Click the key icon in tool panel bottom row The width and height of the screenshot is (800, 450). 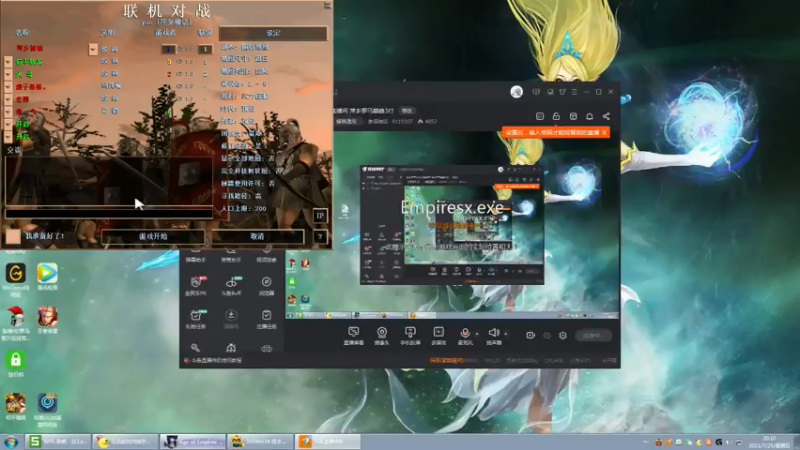pyautogui.click(x=195, y=348)
